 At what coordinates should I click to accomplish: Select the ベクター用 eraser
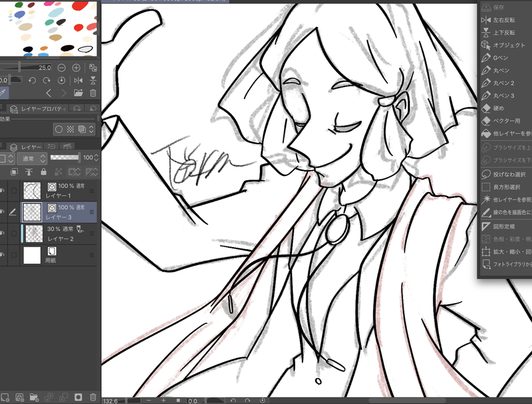[505, 121]
